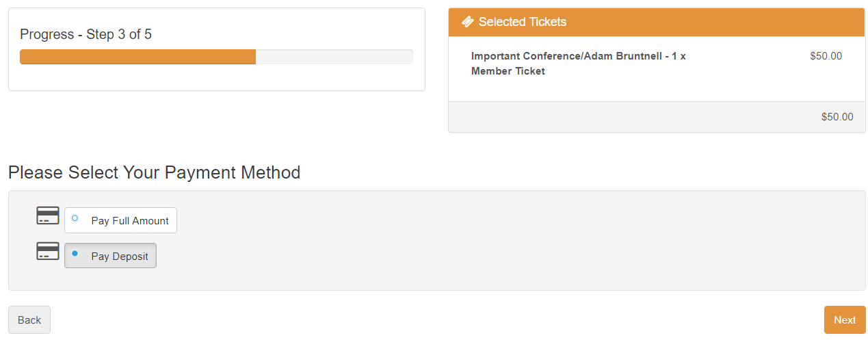
Task: Click the Please Select Your Payment Method heading
Action: [154, 172]
